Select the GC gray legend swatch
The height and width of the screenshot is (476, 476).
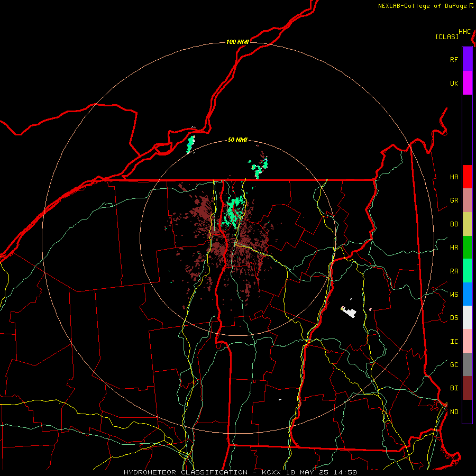[467, 364]
